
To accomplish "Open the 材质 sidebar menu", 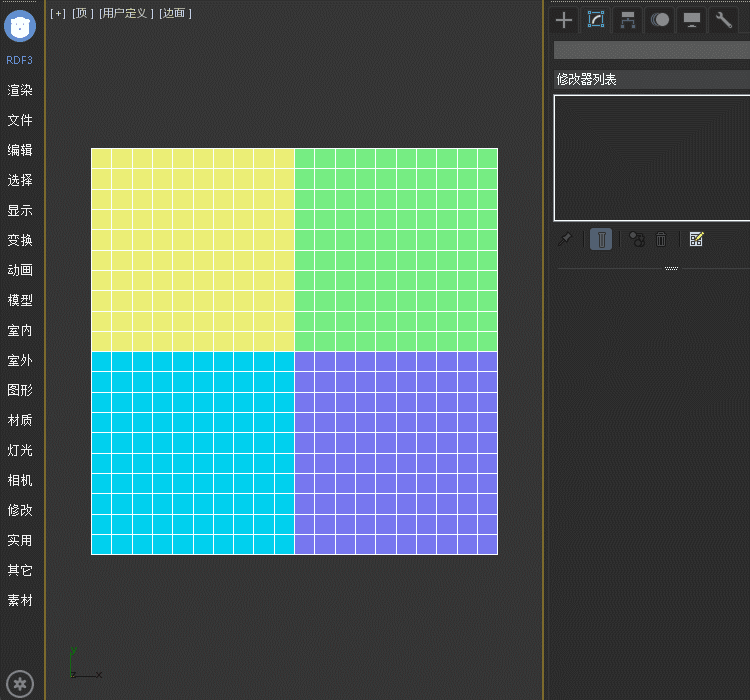I will pos(20,420).
